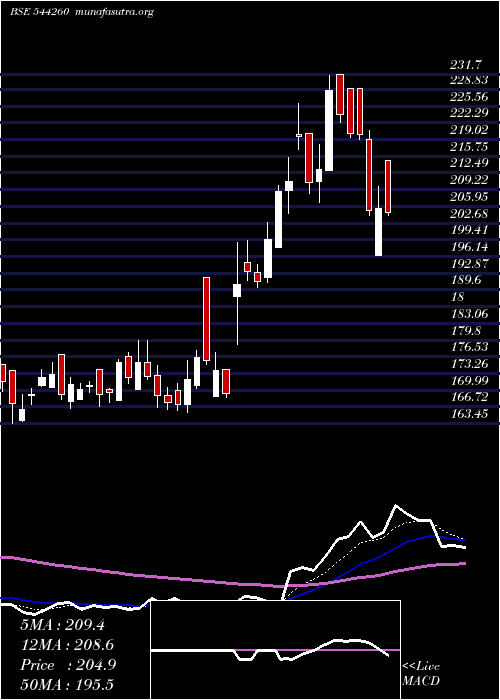Select the 205.95 price level label

[x=469, y=196]
